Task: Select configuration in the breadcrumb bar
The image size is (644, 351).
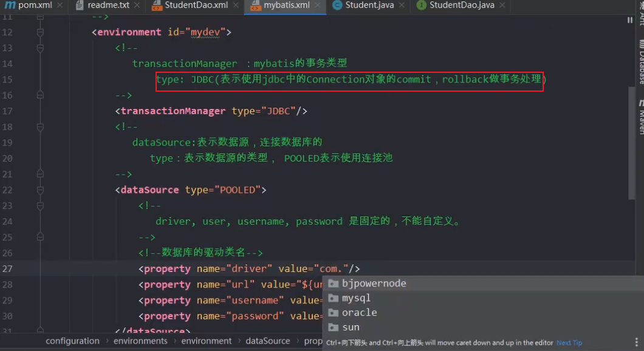Action: click(x=72, y=341)
